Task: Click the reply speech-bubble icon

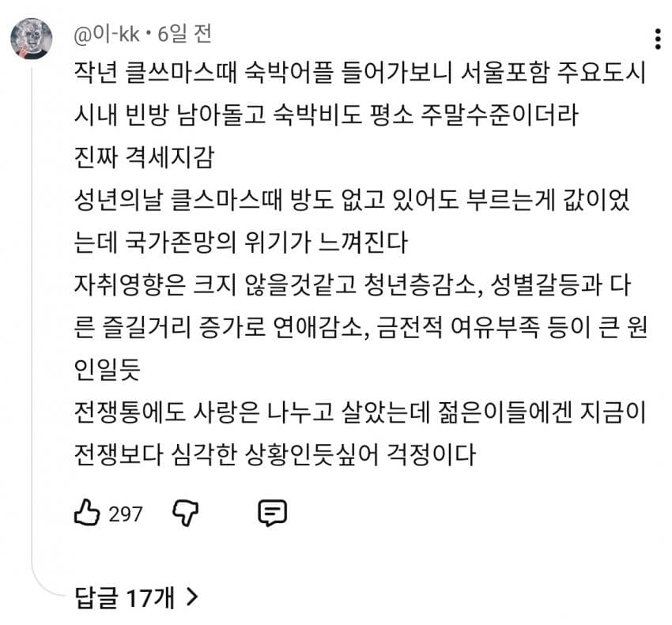Action: pos(272,514)
